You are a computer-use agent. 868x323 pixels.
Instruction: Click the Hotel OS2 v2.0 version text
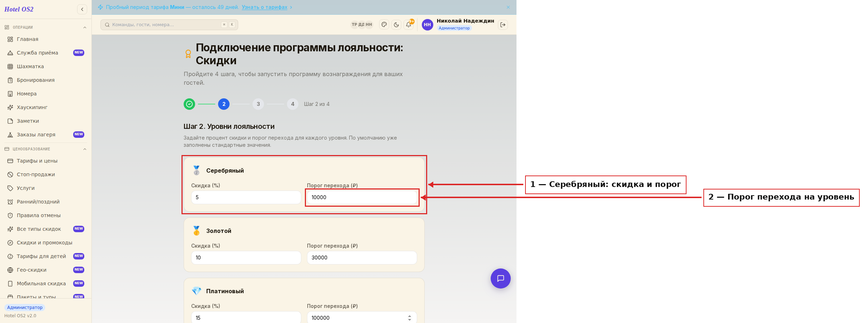click(20, 316)
